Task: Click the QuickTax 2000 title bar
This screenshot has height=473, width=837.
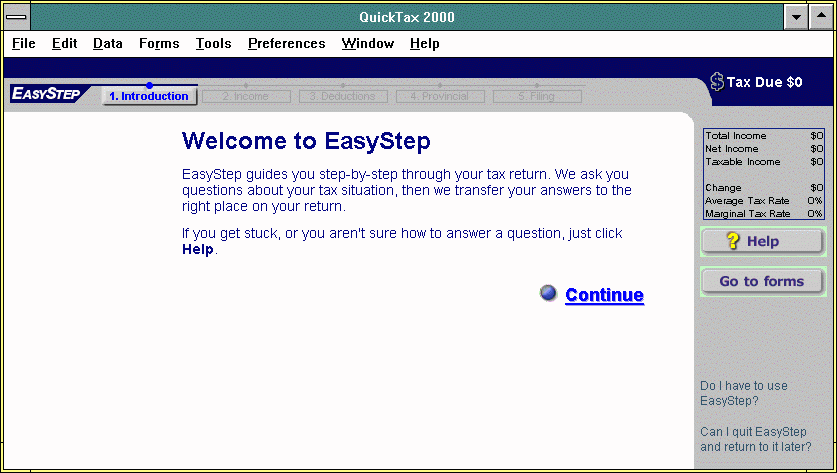Action: click(x=407, y=17)
